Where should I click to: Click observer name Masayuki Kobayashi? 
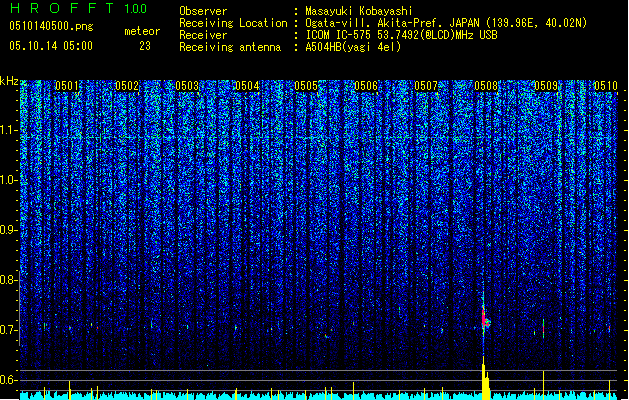click(x=359, y=11)
